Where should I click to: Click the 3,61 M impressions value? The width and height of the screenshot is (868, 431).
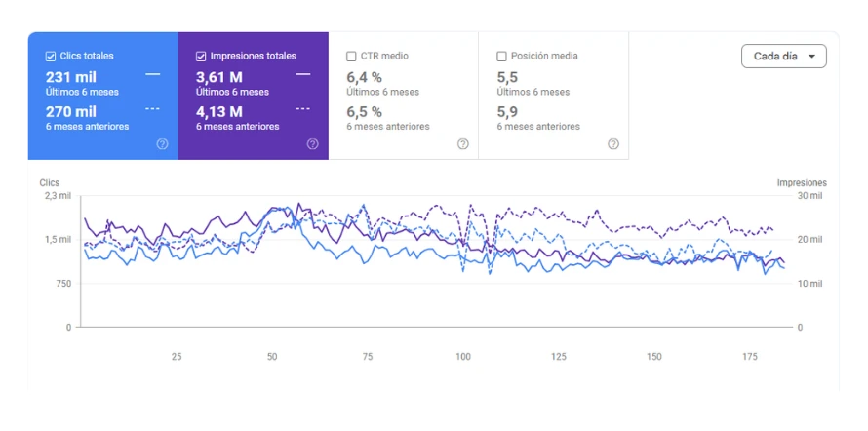coord(219,77)
